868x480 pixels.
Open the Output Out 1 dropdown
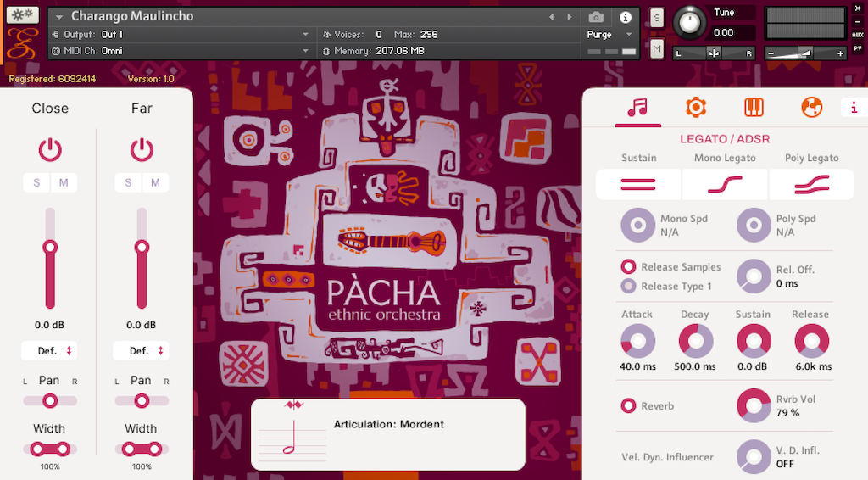coord(181,34)
